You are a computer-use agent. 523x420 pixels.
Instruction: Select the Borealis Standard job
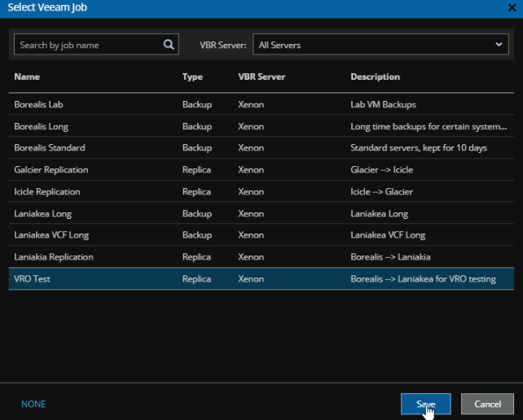[x=261, y=147]
